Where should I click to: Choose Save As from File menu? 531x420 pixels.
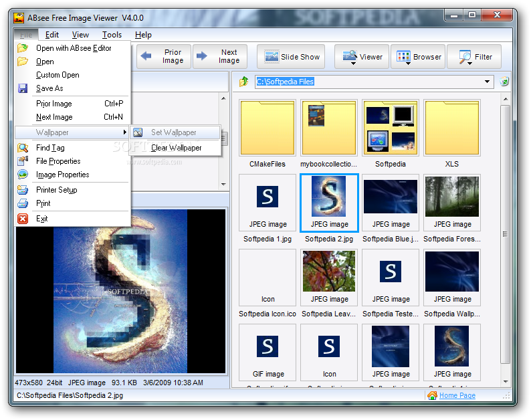73,88
